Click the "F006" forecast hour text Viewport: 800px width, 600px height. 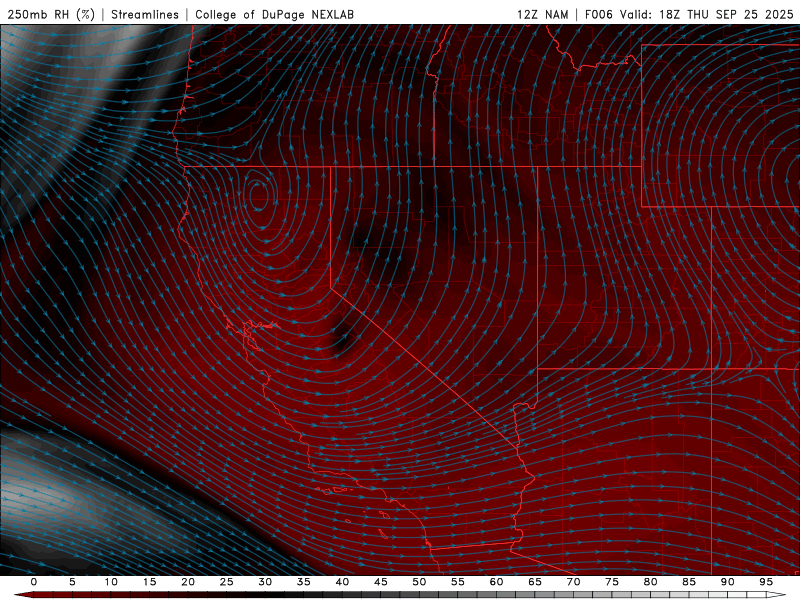point(598,14)
